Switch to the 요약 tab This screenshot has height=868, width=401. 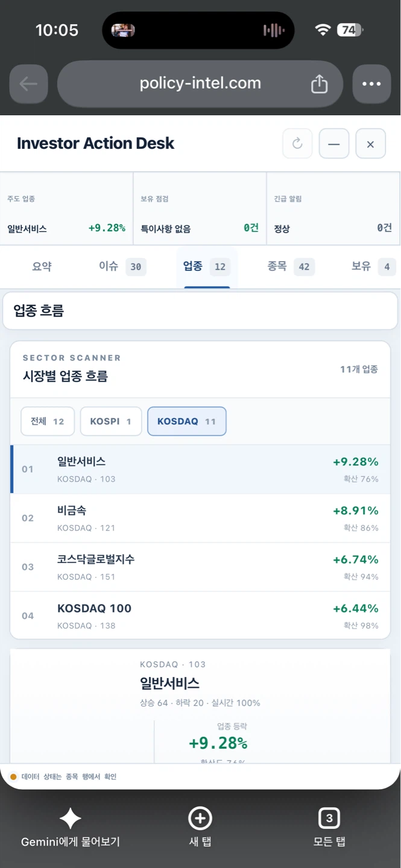click(42, 266)
